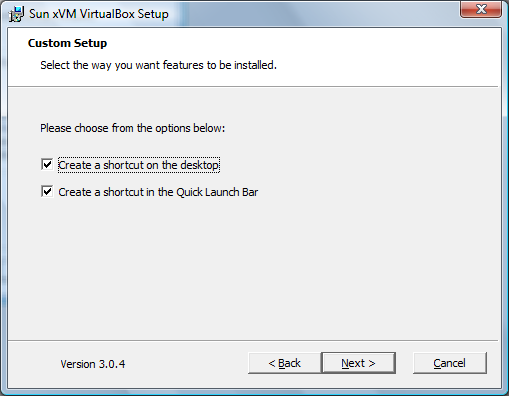Screen dimensions: 509x396
Task: Click the Custom Setup heading
Action: (67, 43)
